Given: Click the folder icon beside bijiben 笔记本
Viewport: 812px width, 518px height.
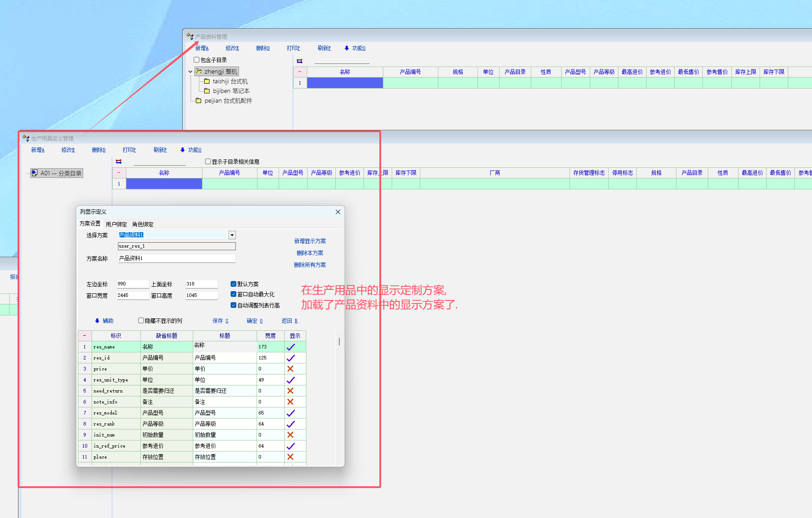Looking at the screenshot, I should [x=207, y=91].
